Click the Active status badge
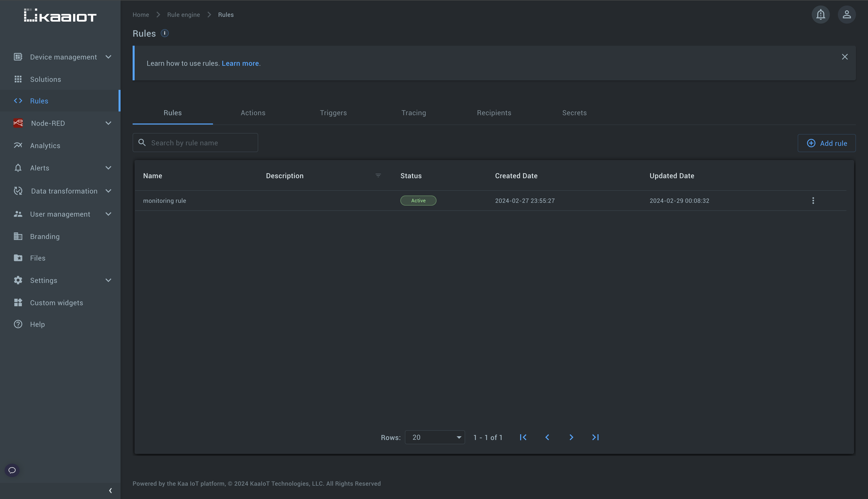Screen dimensions: 868x499 click(x=418, y=201)
